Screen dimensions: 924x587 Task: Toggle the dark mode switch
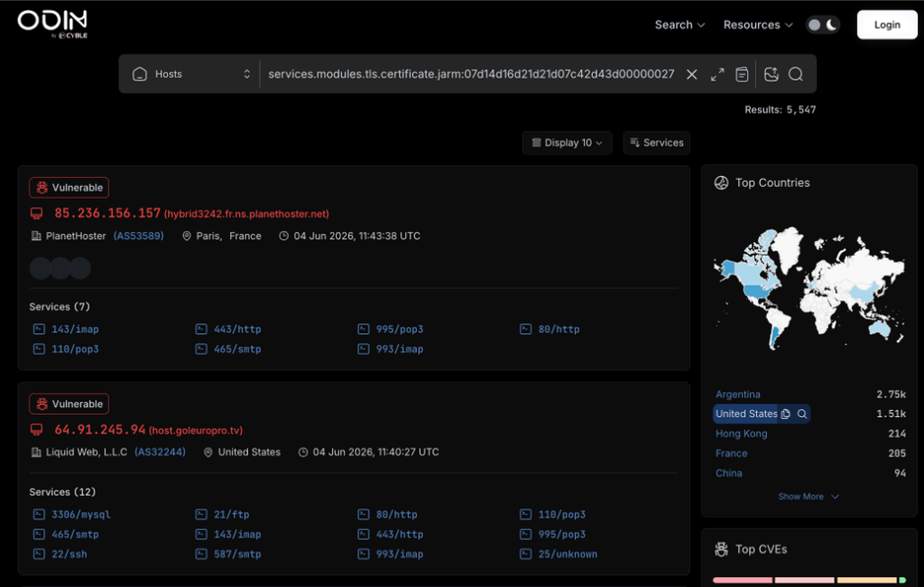(823, 24)
